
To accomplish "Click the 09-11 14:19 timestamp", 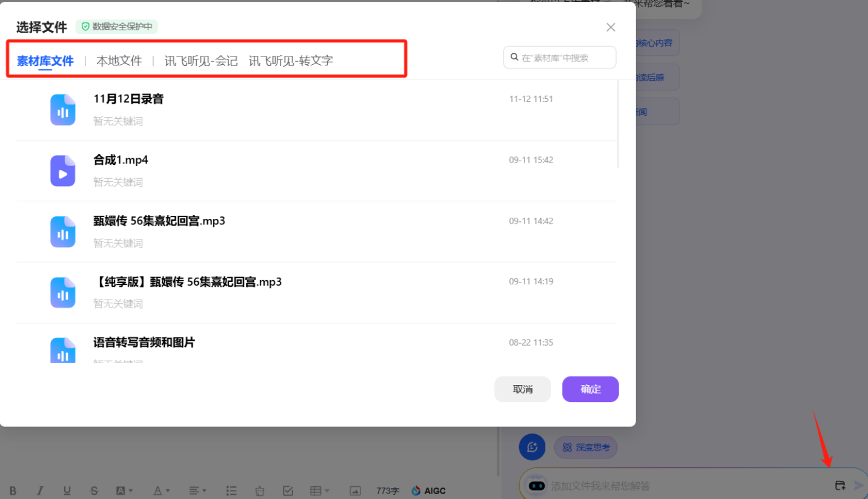I will 531,281.
